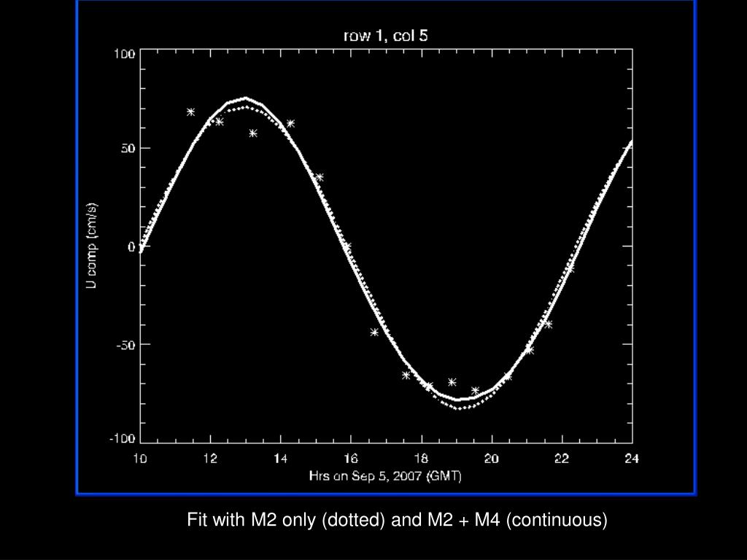Click the x-axis tick value 16
The width and height of the screenshot is (747, 560).
tap(351, 459)
